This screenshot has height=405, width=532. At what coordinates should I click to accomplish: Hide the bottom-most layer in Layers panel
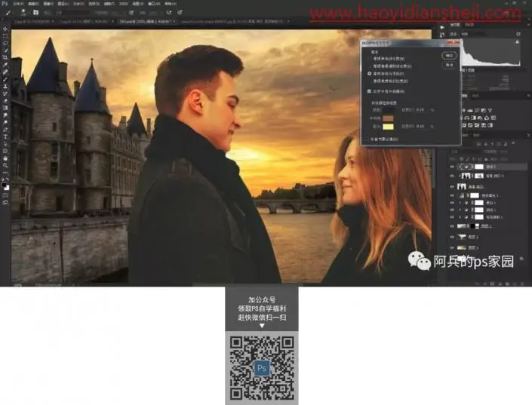click(452, 247)
